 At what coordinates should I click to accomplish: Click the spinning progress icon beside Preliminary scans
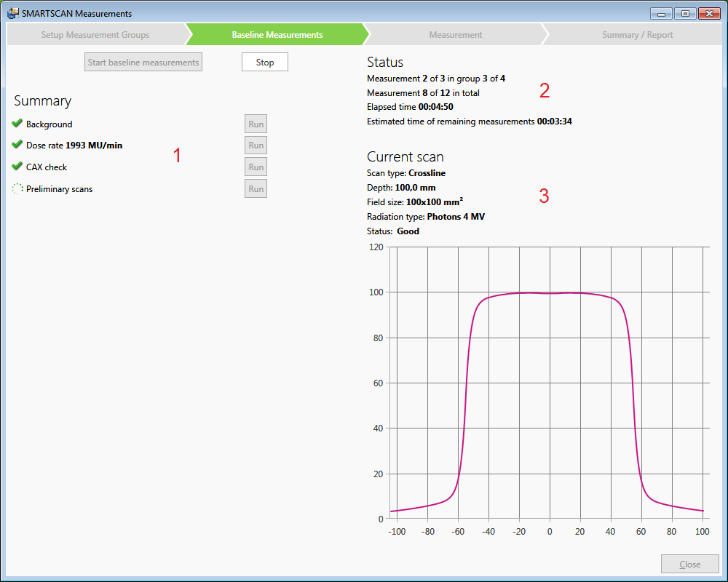pyautogui.click(x=17, y=188)
